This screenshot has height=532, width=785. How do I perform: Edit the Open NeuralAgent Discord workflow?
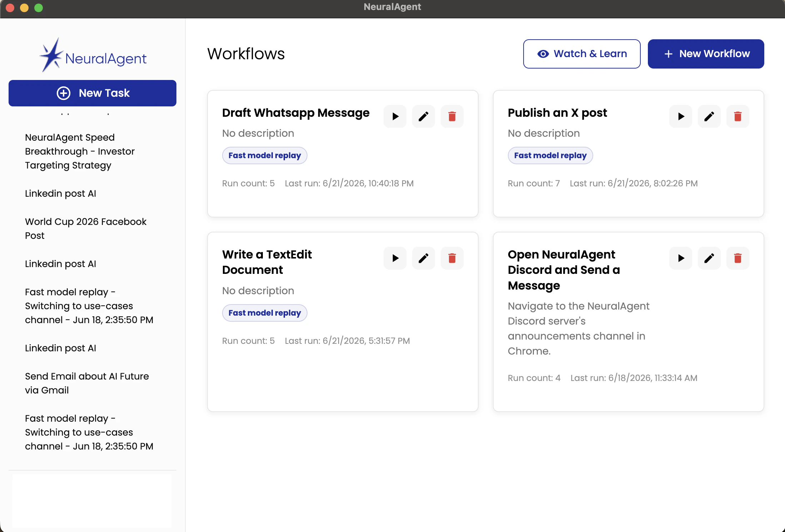(x=709, y=258)
